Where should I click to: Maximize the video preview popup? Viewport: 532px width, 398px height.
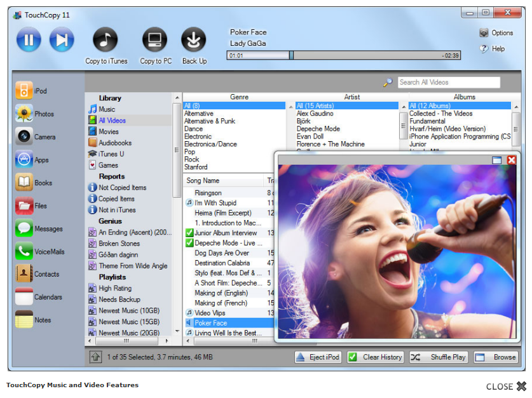coord(497,160)
